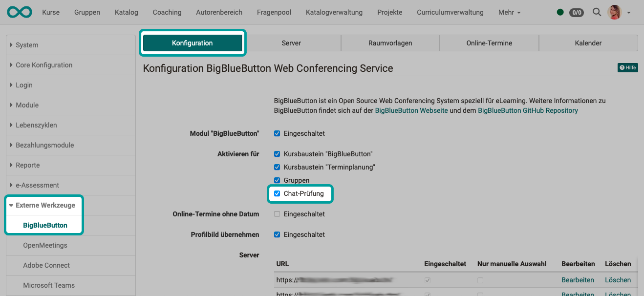Expand the e-Assessment sidebar section
Screen dimensions: 644x296
click(x=37, y=185)
